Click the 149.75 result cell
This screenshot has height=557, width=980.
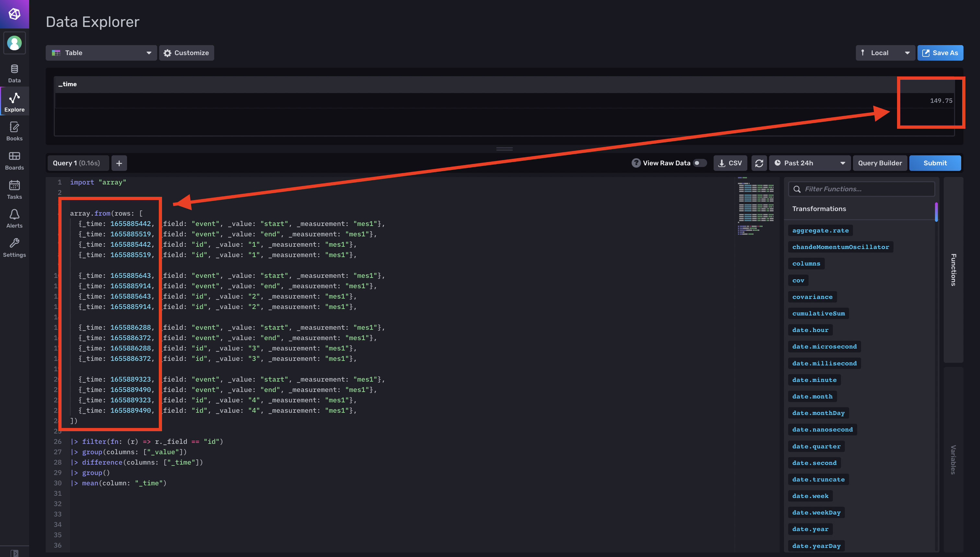point(941,101)
